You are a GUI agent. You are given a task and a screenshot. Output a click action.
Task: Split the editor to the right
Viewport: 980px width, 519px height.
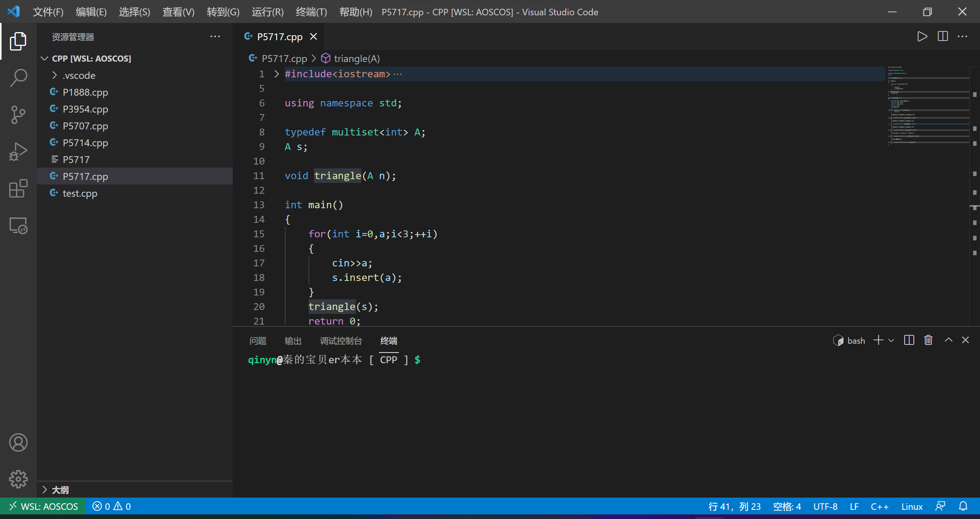pos(942,36)
